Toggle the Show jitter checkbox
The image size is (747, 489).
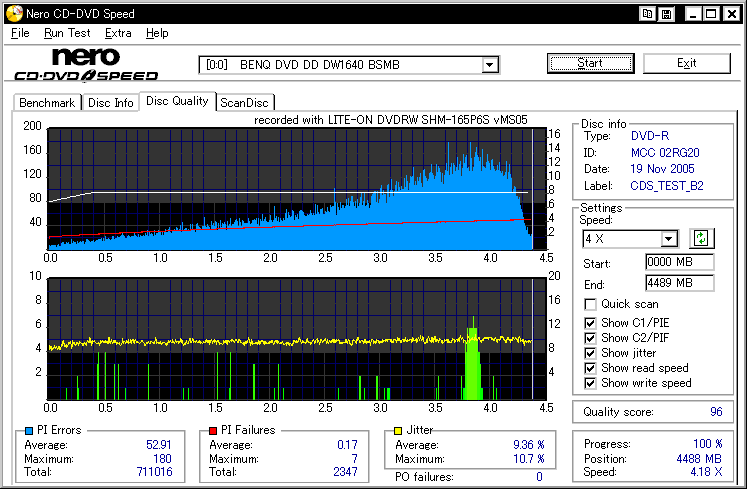[x=590, y=352]
